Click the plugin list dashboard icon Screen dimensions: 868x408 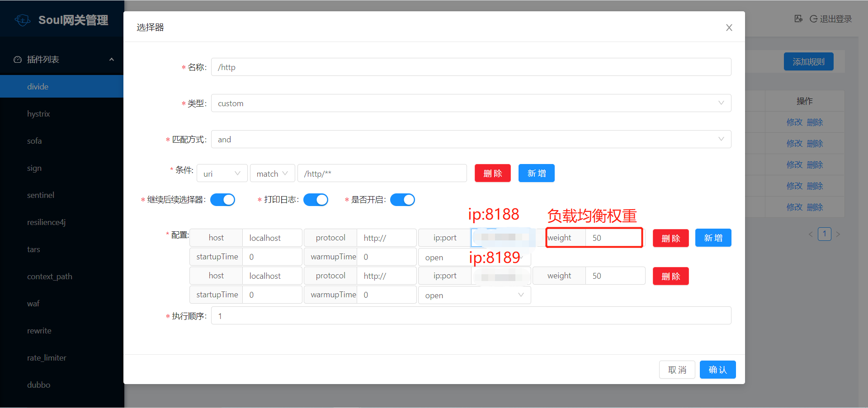click(18, 60)
